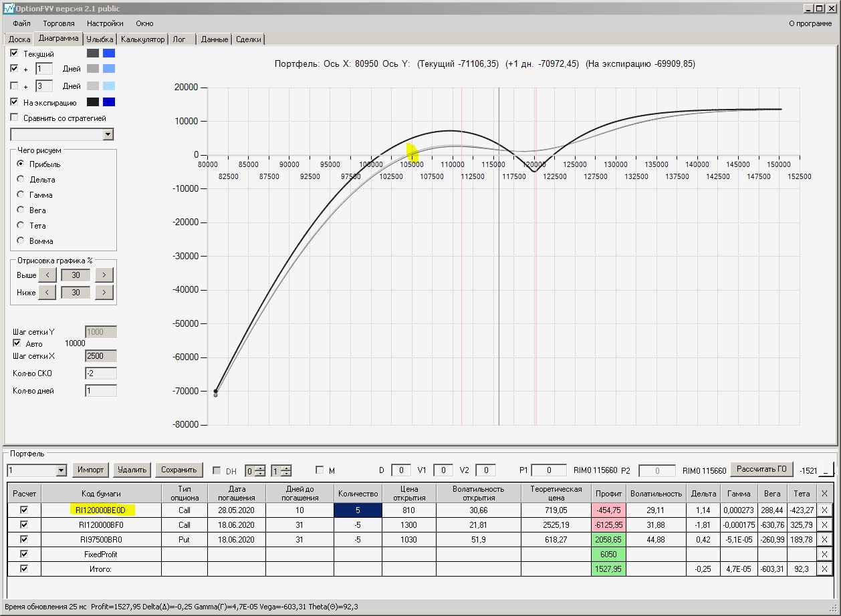The image size is (841, 616).
Task: Increase the Ниже cutoff with right arrow
Action: pos(104,292)
